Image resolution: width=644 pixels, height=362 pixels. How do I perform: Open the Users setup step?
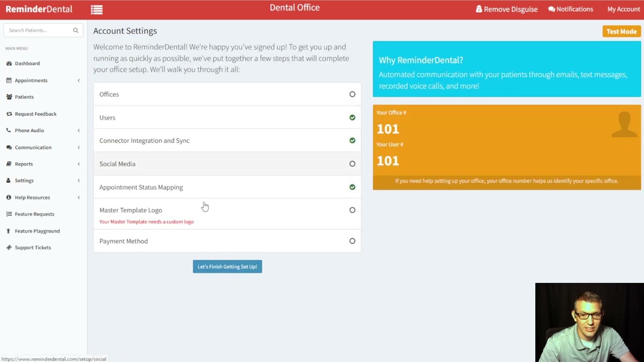[227, 117]
